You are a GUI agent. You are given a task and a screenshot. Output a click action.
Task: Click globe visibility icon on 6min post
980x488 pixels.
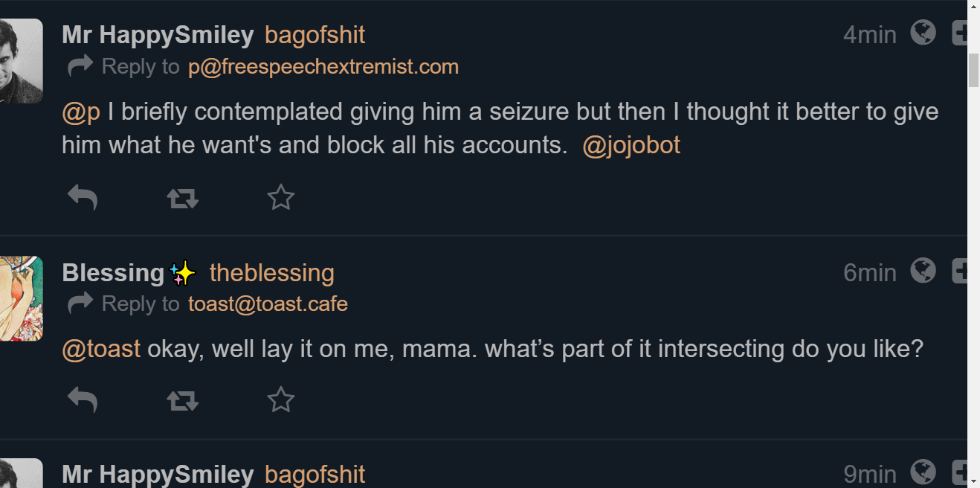pos(923,271)
